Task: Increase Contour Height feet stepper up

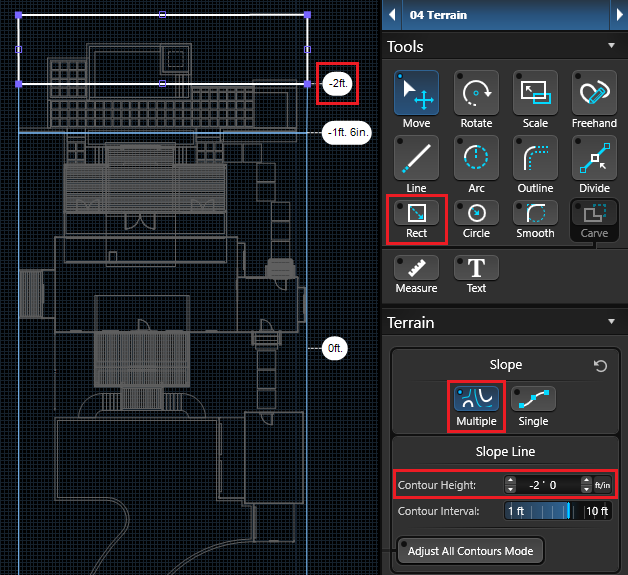Action: click(510, 481)
